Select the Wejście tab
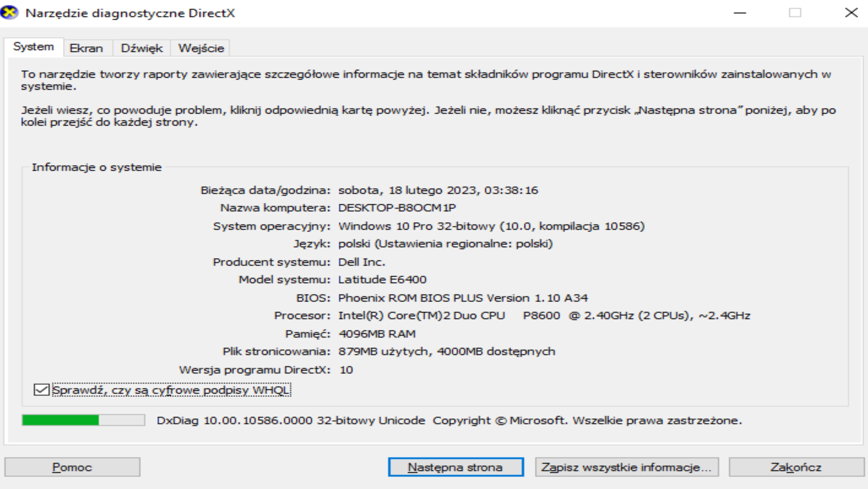The width and height of the screenshot is (868, 489). pos(201,48)
